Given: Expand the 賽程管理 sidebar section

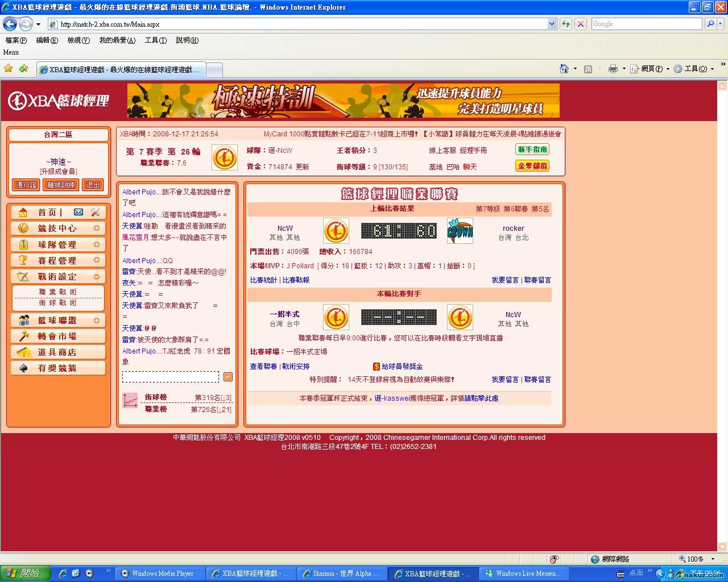Looking at the screenshot, I should 97,260.
